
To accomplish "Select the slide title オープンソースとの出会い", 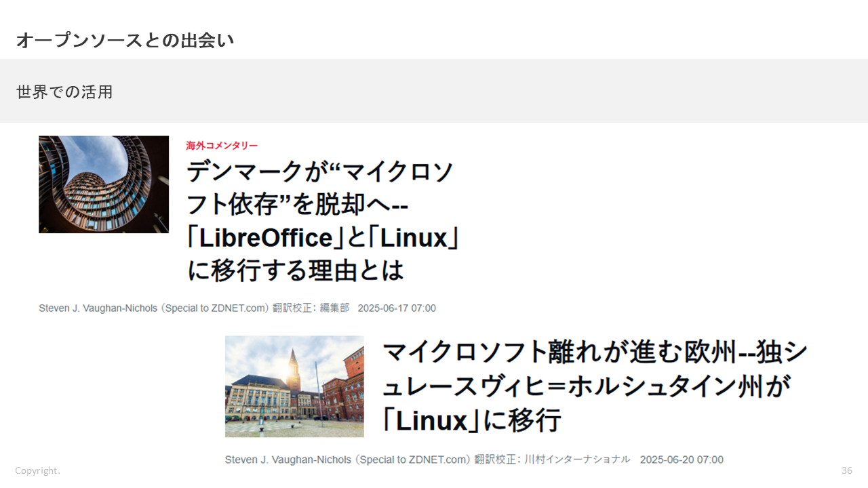I will pyautogui.click(x=125, y=41).
